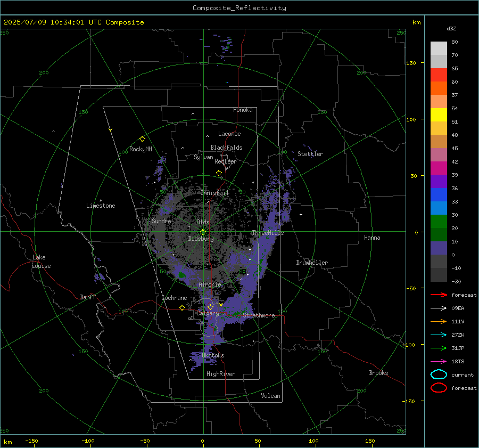479x448 pixels.
Task: Click asterisk marker above Limestone label
Action: (101, 201)
